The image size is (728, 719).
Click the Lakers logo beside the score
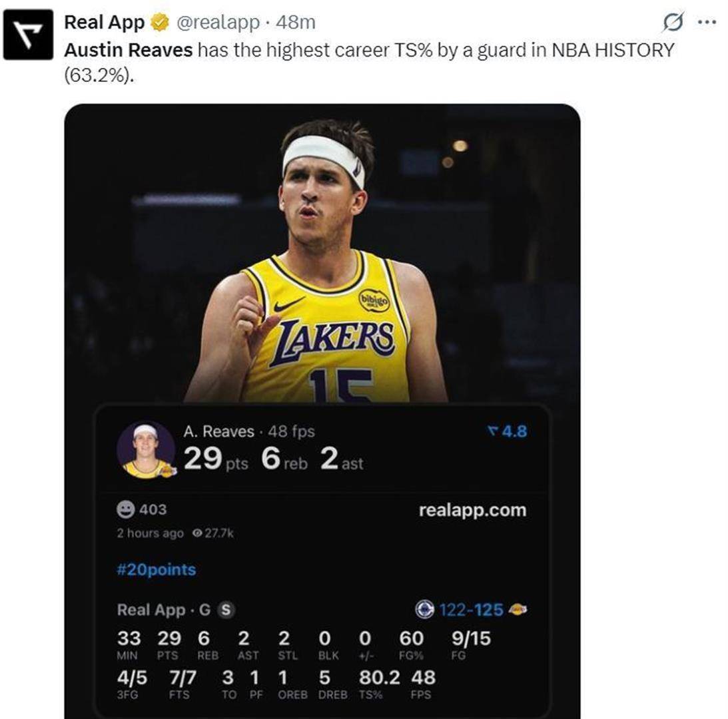click(518, 609)
